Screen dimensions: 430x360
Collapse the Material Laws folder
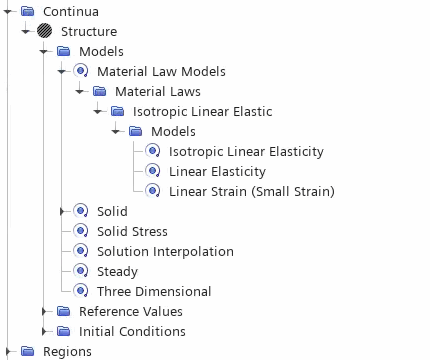point(80,91)
